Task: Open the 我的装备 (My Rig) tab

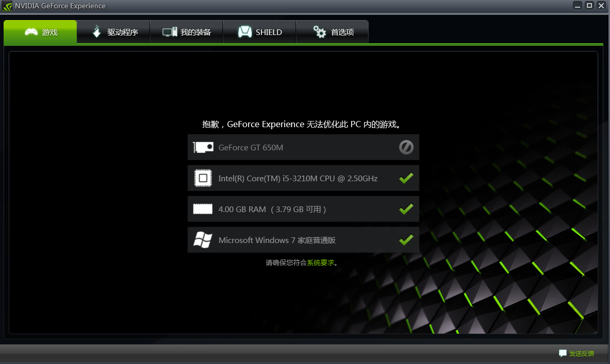Action: pos(186,32)
